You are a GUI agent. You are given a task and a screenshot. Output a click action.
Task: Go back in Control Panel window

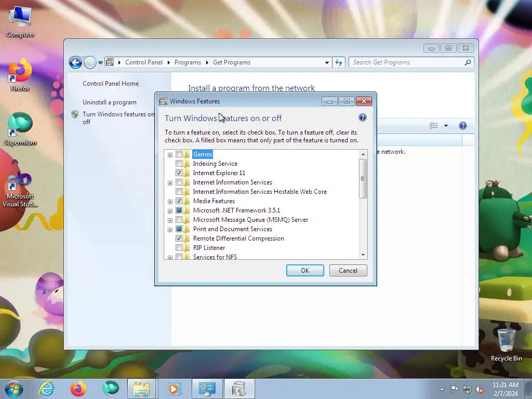(75, 62)
